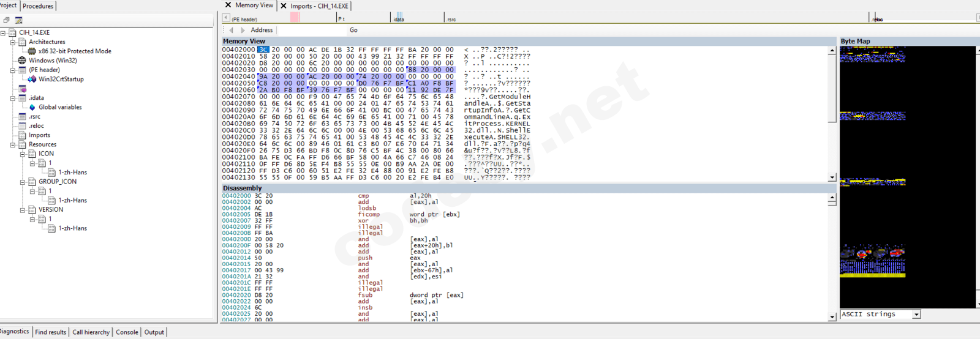Close the Imports - CIH_14.EXE tab via X
980x339 pixels.
tap(284, 6)
